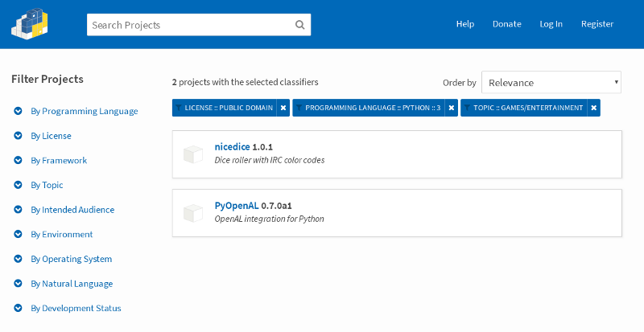This screenshot has width=644, height=332.
Task: Click the By Development Status chevron icon
Action: [x=18, y=308]
